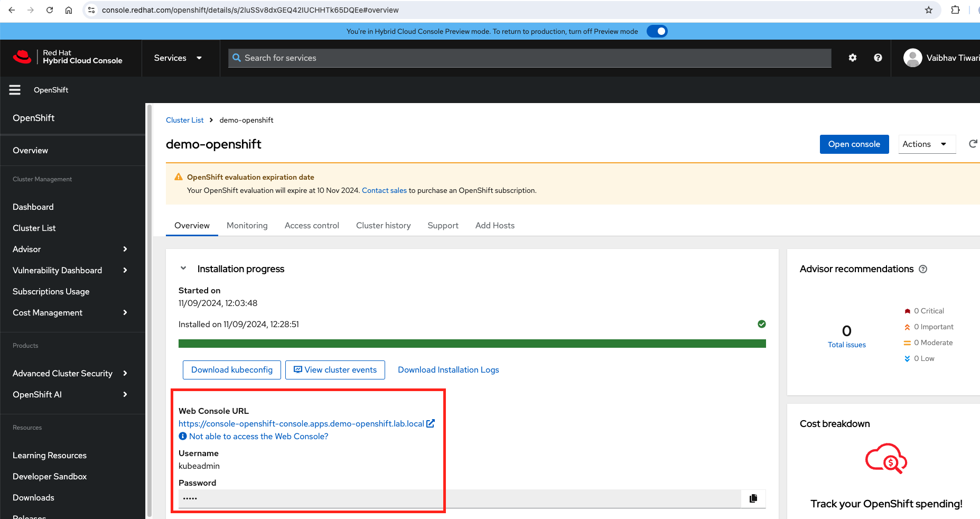980x519 pixels.
Task: Click in the Search for services field
Action: coord(530,58)
